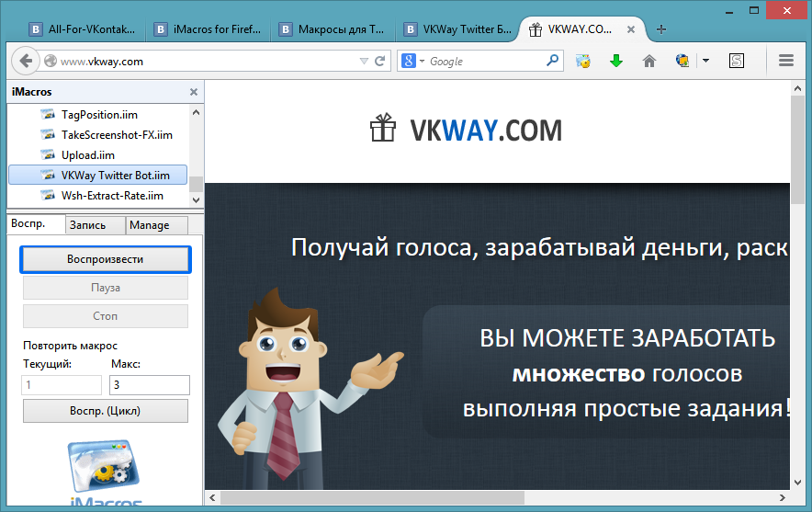The width and height of the screenshot is (812, 512).
Task: Click the icon beside Wsh-Extract-Rate.iim
Action: (48, 196)
